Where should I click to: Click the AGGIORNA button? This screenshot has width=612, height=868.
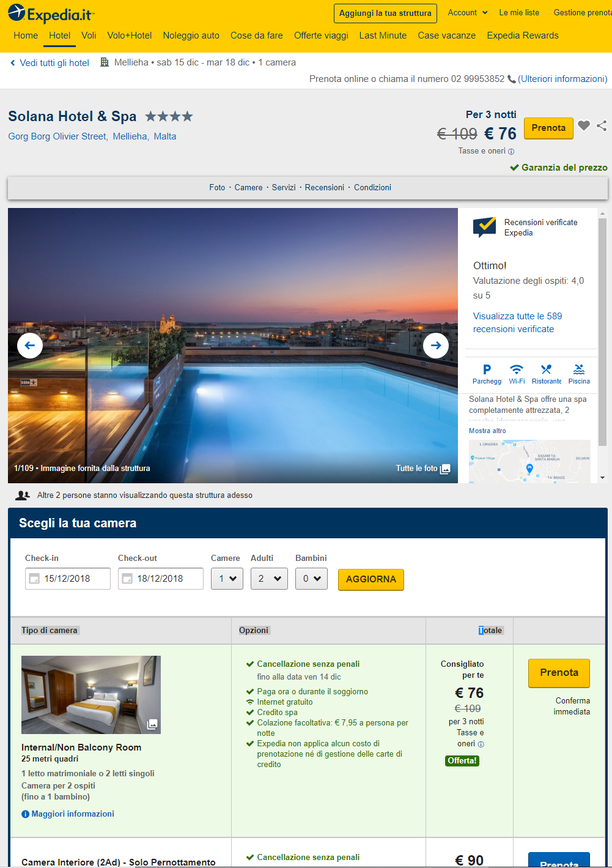pos(371,579)
